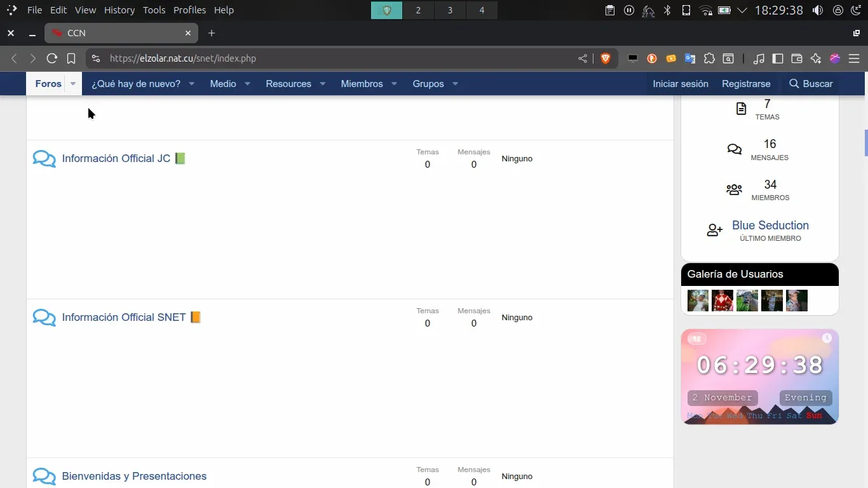The width and height of the screenshot is (868, 488).
Task: Open the History menu
Action: point(119,10)
